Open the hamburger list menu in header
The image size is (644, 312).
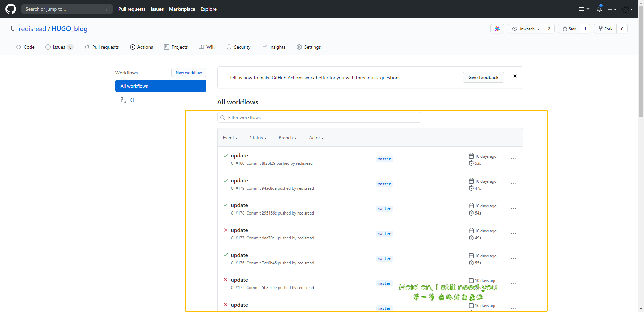pyautogui.click(x=584, y=9)
